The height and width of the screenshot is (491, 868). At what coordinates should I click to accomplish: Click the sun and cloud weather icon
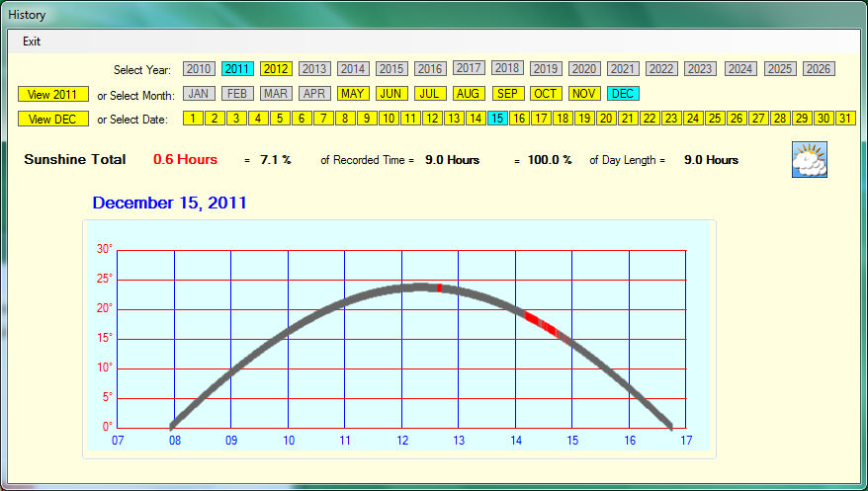tap(810, 159)
